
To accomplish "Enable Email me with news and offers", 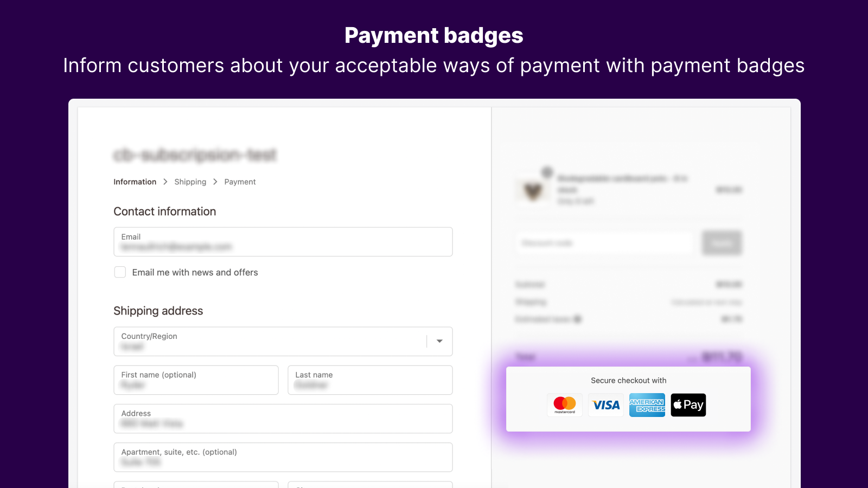I will 120,272.
